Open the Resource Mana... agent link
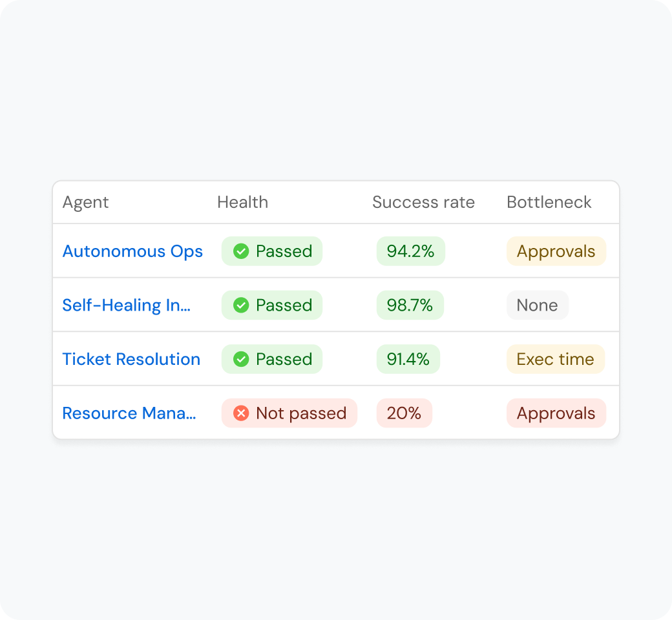672x620 pixels. pyautogui.click(x=129, y=413)
